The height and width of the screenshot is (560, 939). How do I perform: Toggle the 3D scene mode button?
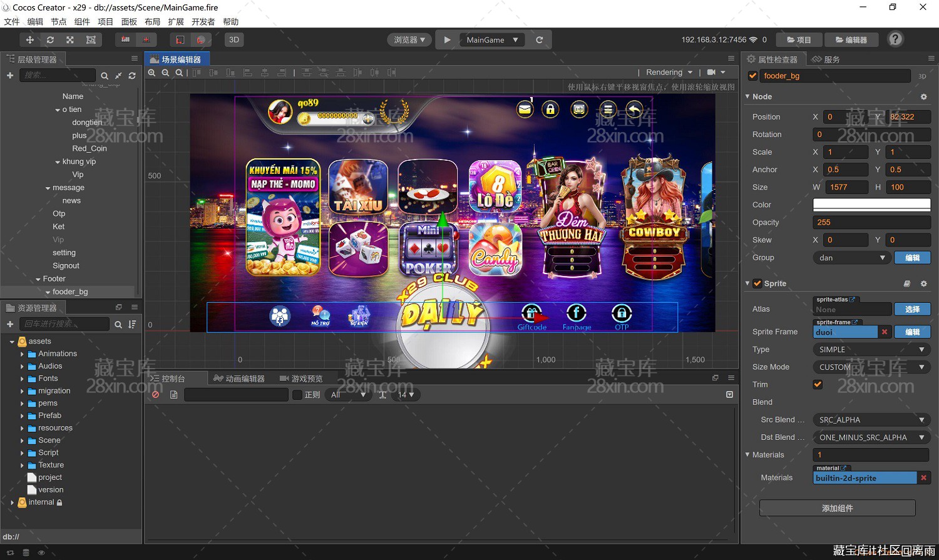click(x=233, y=39)
